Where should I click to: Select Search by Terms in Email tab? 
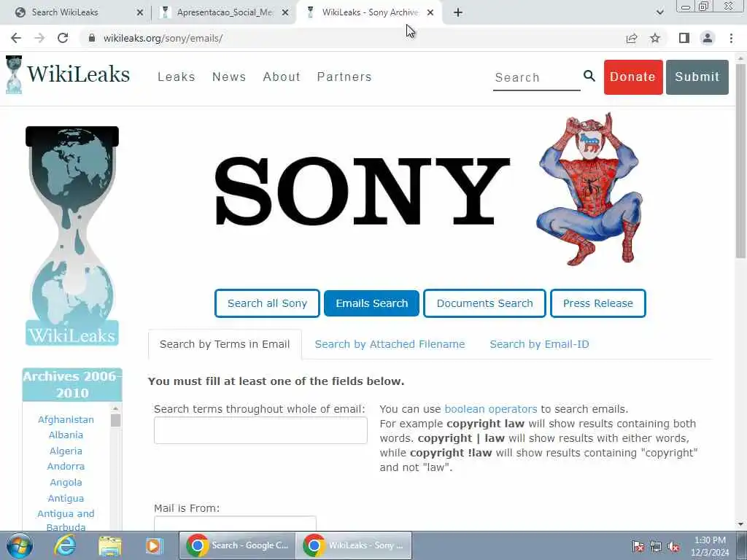pyautogui.click(x=225, y=344)
